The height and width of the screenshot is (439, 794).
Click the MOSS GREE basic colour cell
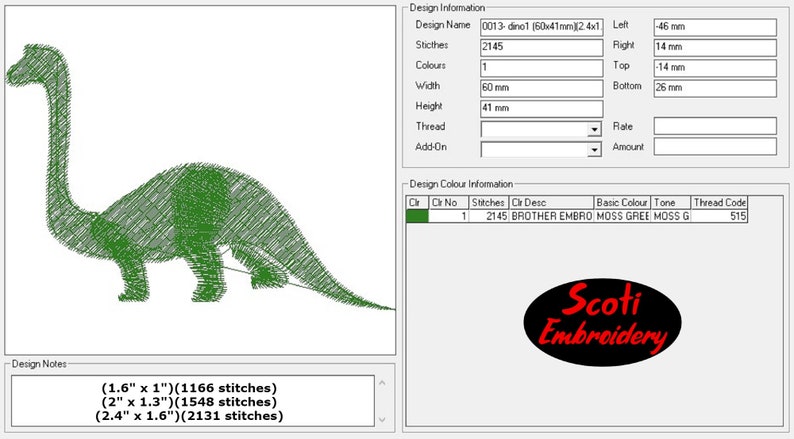click(x=622, y=216)
